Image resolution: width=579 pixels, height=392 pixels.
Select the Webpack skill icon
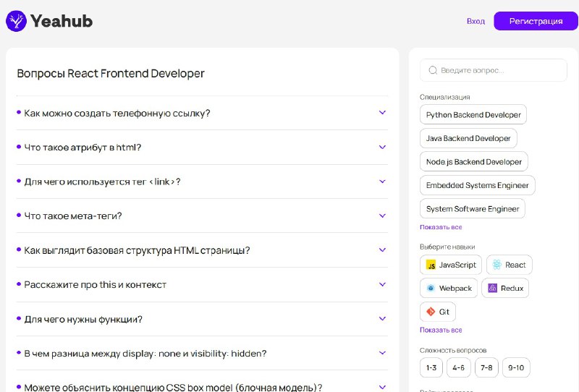click(431, 288)
